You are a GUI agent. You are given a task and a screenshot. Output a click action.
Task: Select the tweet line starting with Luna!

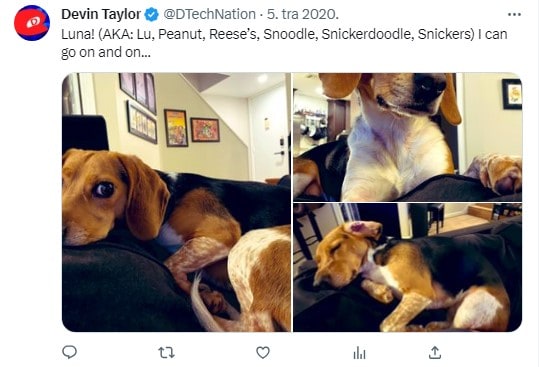(x=284, y=34)
